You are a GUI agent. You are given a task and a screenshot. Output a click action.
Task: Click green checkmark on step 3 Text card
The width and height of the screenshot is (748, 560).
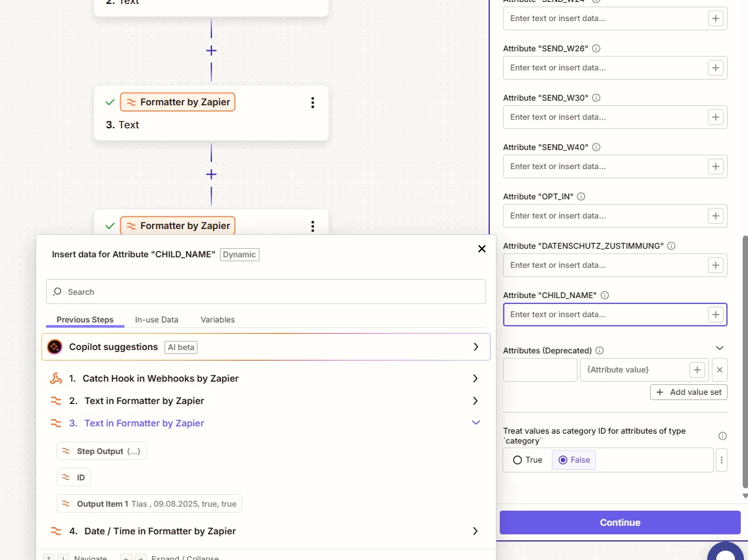110,102
